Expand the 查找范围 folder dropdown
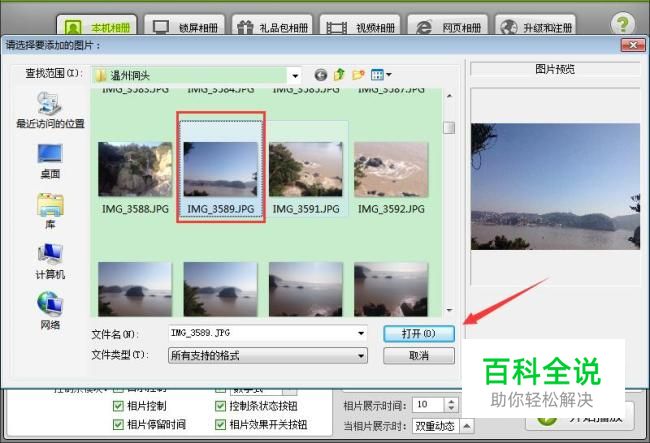The height and width of the screenshot is (443, 650). coord(295,75)
